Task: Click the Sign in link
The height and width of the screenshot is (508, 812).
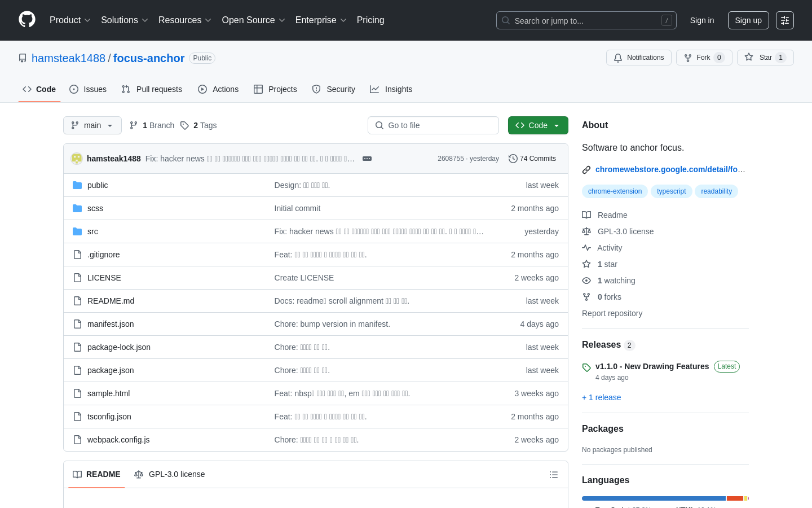Action: pyautogui.click(x=702, y=20)
